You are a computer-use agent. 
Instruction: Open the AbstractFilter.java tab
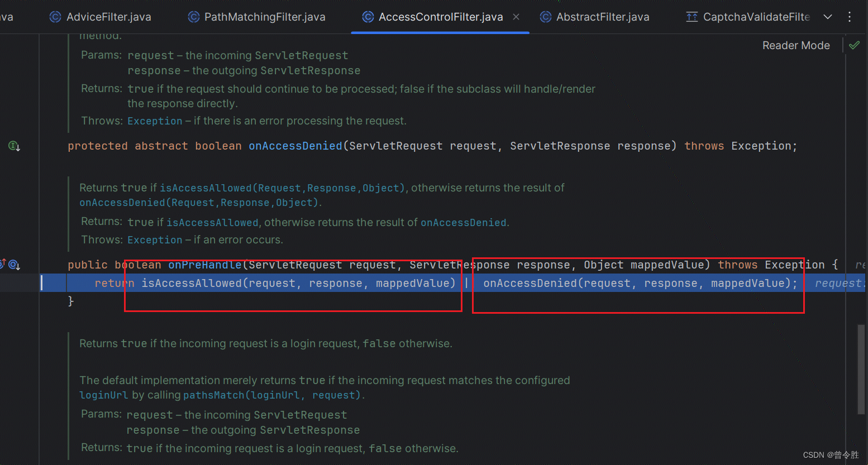coord(594,17)
